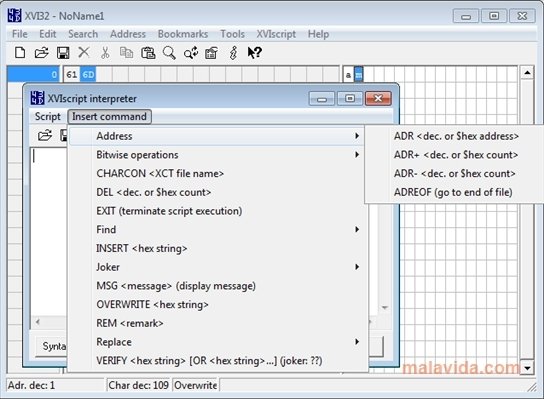Screen dimensions: 544x399
Task: Open the Script menu in interpreter window
Action: [48, 117]
